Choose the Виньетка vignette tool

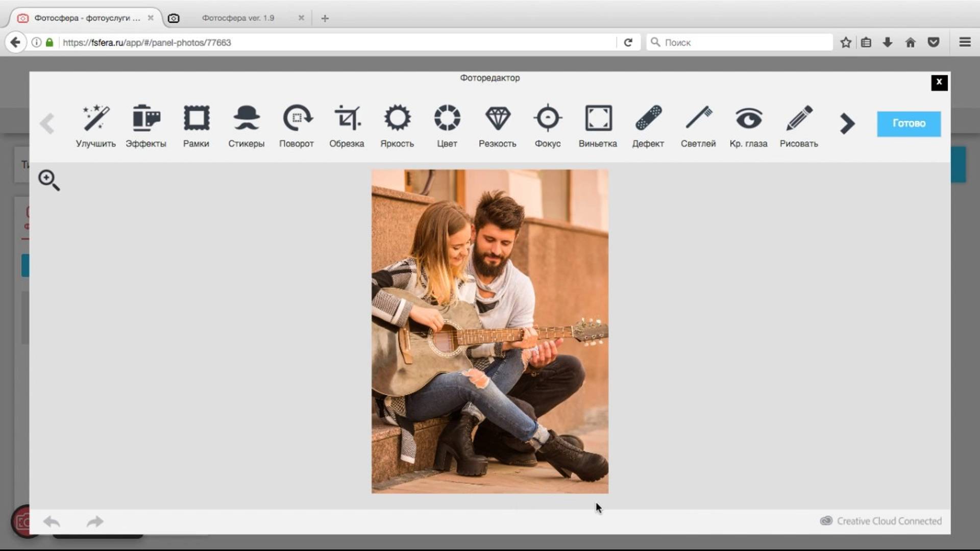click(598, 126)
